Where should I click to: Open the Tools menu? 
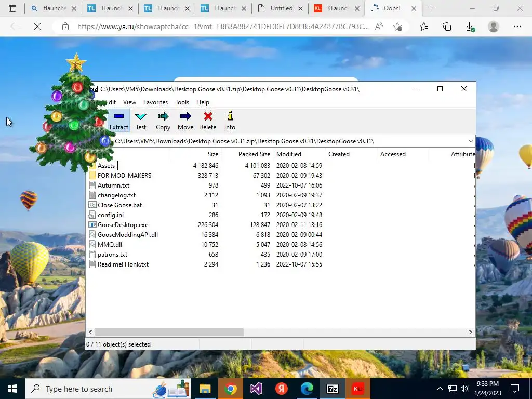point(182,102)
